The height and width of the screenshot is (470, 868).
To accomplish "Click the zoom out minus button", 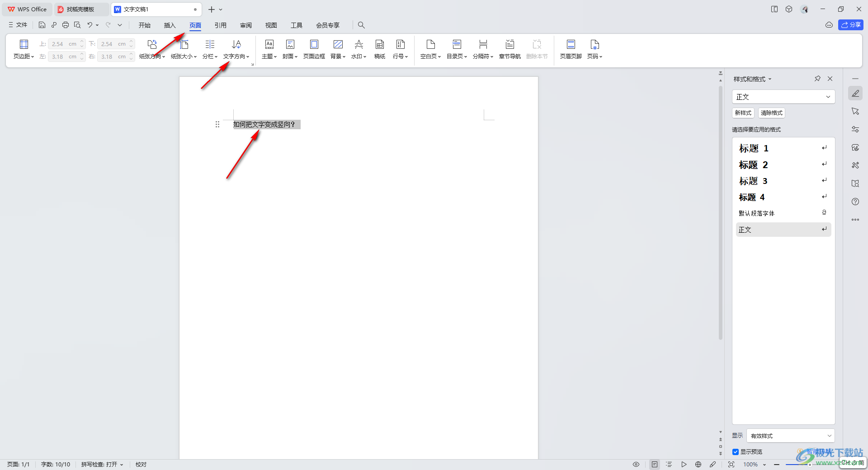I will 777,464.
